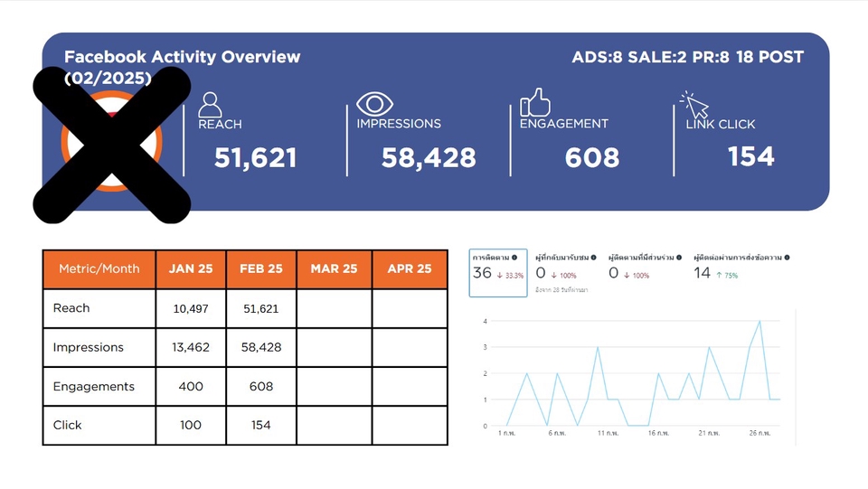Click the large 58,428 impressions value in the banner
Viewport: 868px width, 489px height.
(429, 157)
